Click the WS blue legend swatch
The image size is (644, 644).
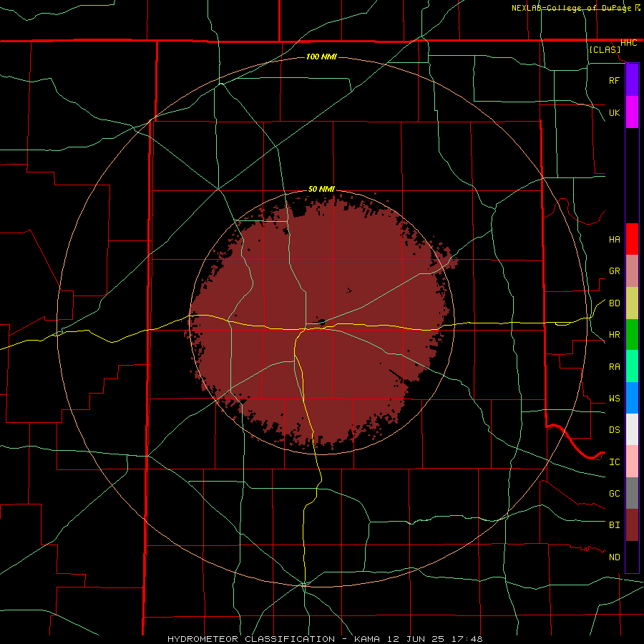tap(632, 398)
